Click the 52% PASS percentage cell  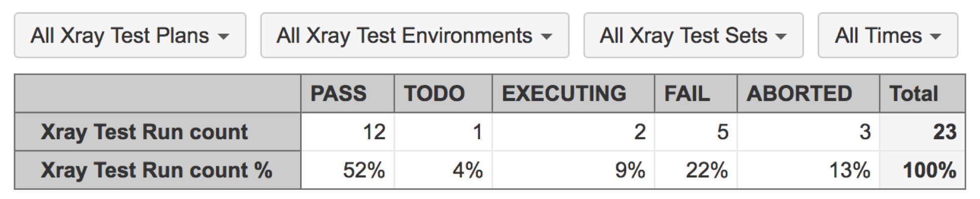(x=348, y=170)
